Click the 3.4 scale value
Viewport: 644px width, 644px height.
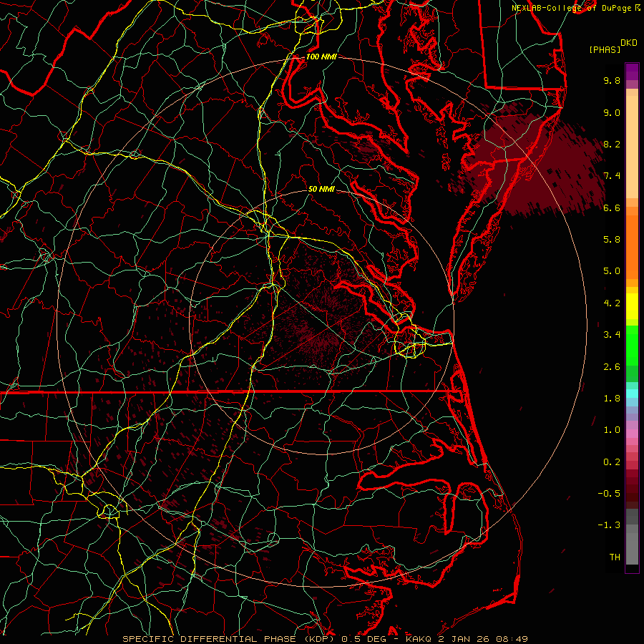(x=612, y=335)
